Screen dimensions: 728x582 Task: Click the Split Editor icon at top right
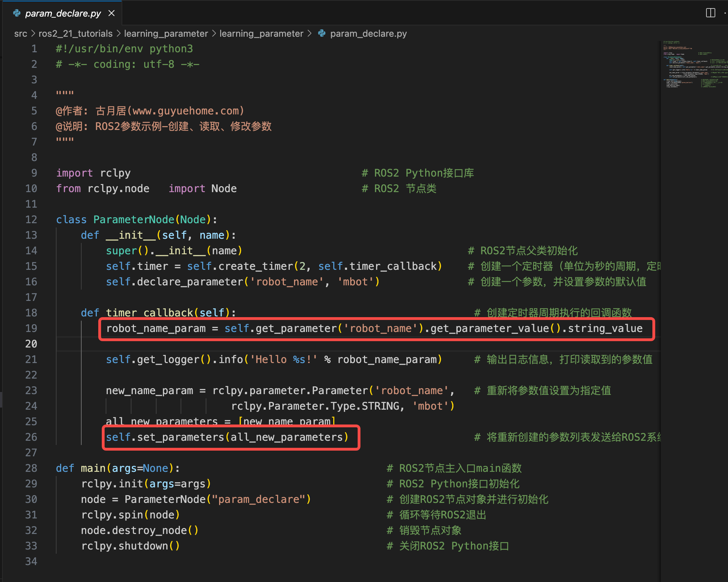click(x=710, y=13)
